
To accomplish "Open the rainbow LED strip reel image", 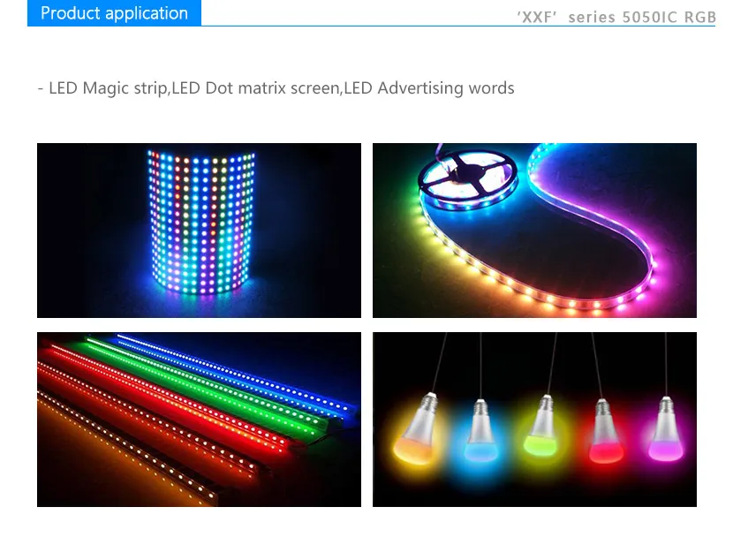I will point(534,231).
